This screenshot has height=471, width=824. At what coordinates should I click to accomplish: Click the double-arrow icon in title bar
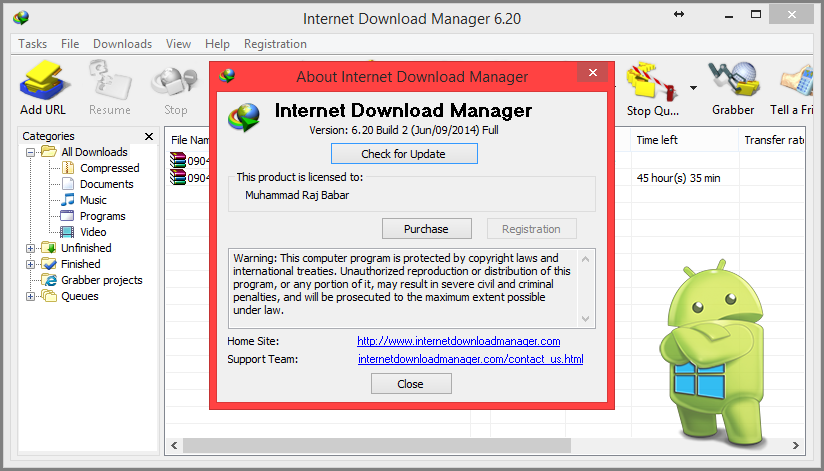(x=679, y=14)
